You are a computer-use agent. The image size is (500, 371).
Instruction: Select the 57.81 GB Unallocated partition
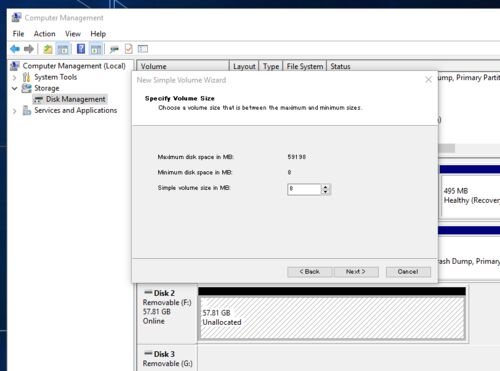point(332,318)
